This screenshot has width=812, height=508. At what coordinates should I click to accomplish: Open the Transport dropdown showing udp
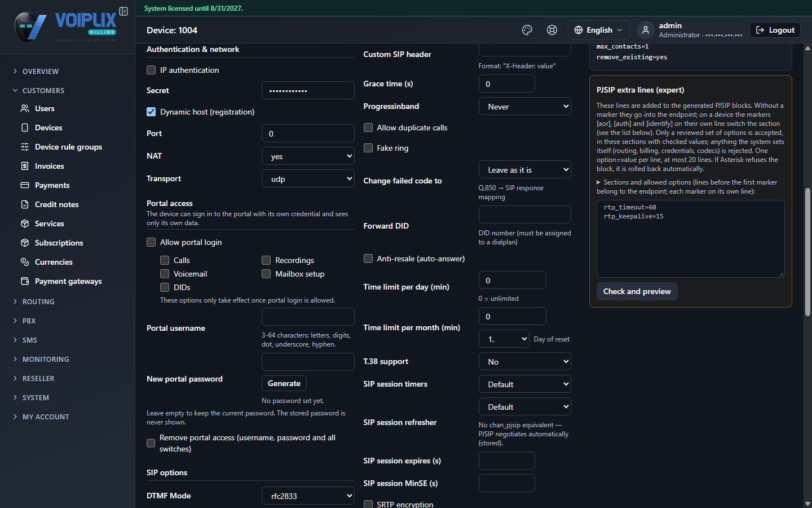[308, 179]
